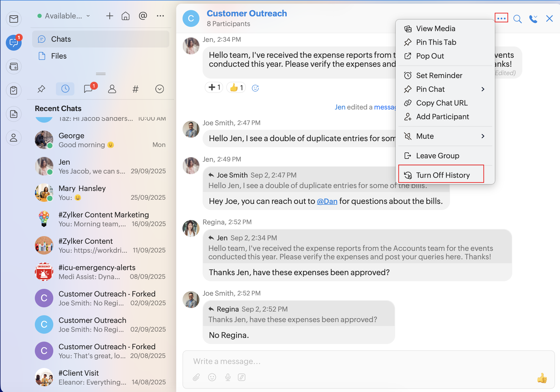This screenshot has height=392, width=560.
Task: Select the channels hash filter tab
Action: click(135, 89)
